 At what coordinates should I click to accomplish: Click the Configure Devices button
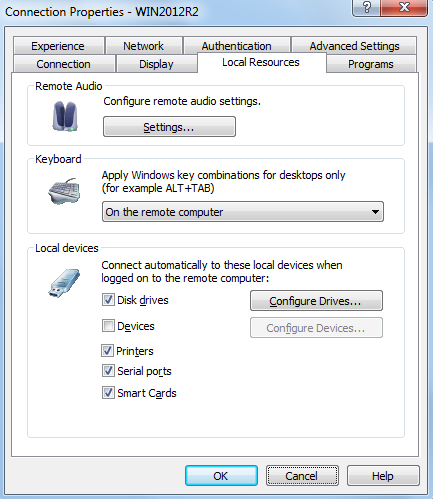(316, 328)
